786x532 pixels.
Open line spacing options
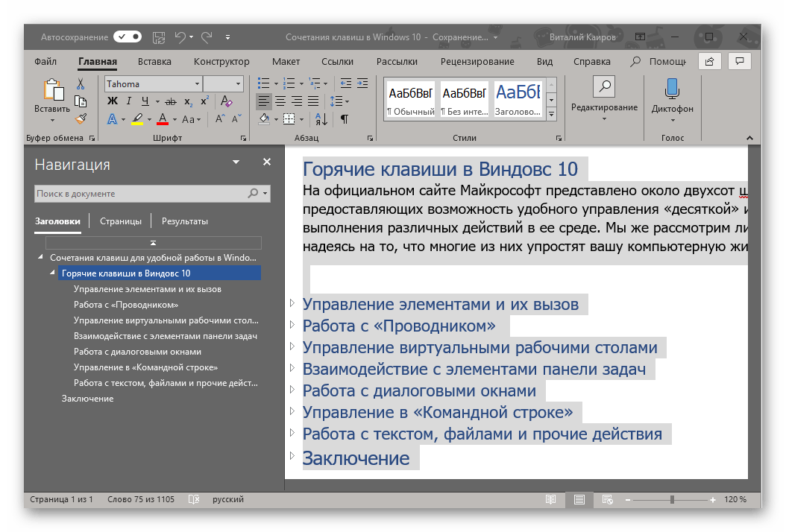pyautogui.click(x=339, y=101)
